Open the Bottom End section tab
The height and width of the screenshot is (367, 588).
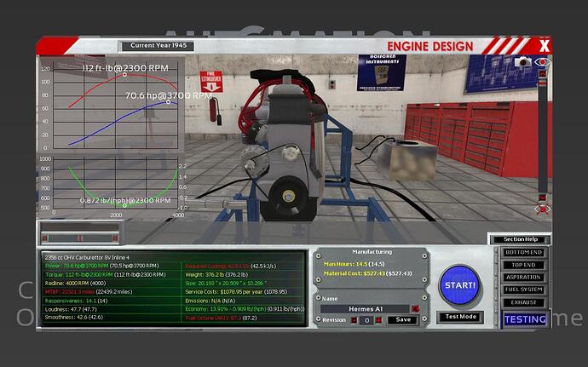(522, 255)
